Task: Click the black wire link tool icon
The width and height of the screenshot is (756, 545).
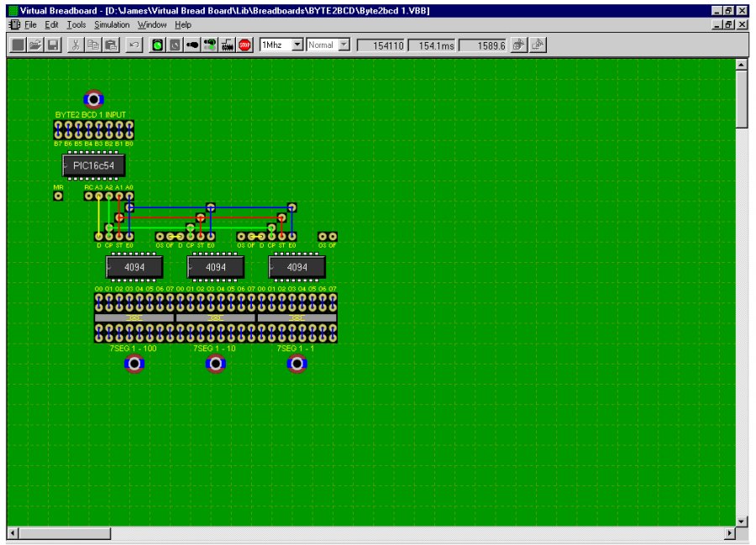Action: coord(192,45)
